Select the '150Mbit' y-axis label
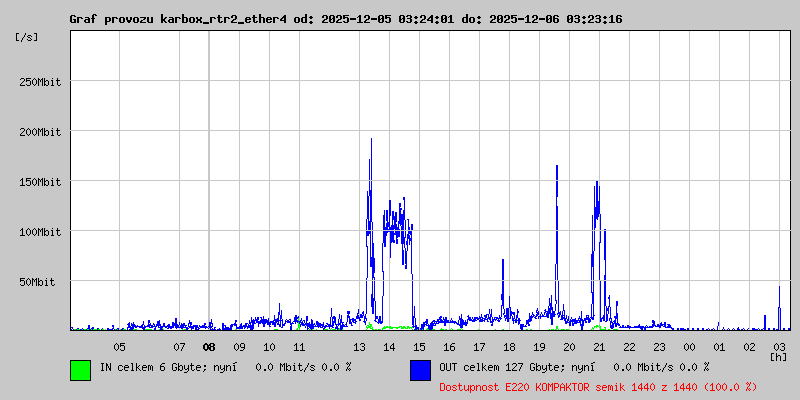 [40, 182]
